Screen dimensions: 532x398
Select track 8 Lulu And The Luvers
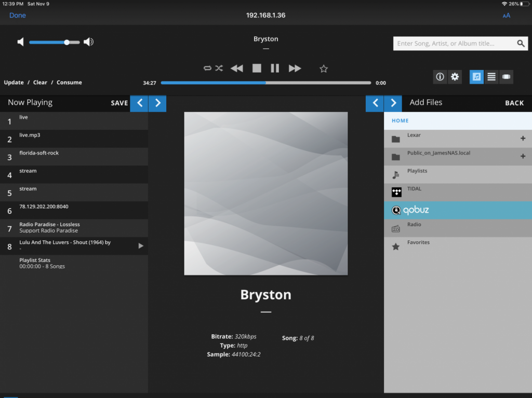74,246
